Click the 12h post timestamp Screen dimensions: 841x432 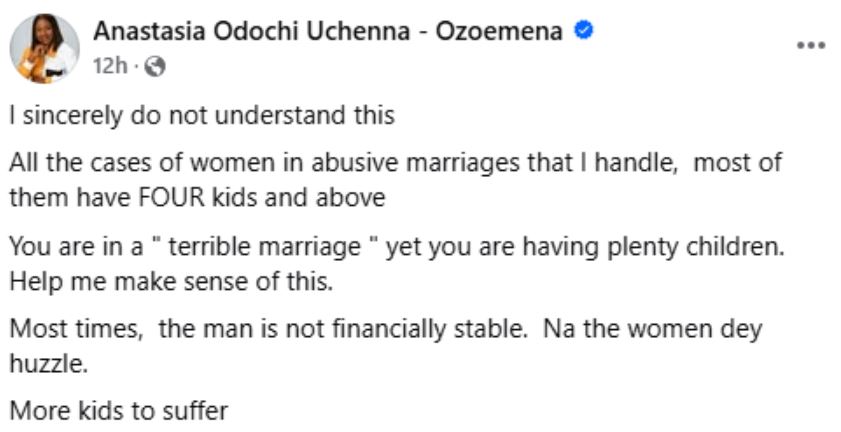click(x=109, y=68)
